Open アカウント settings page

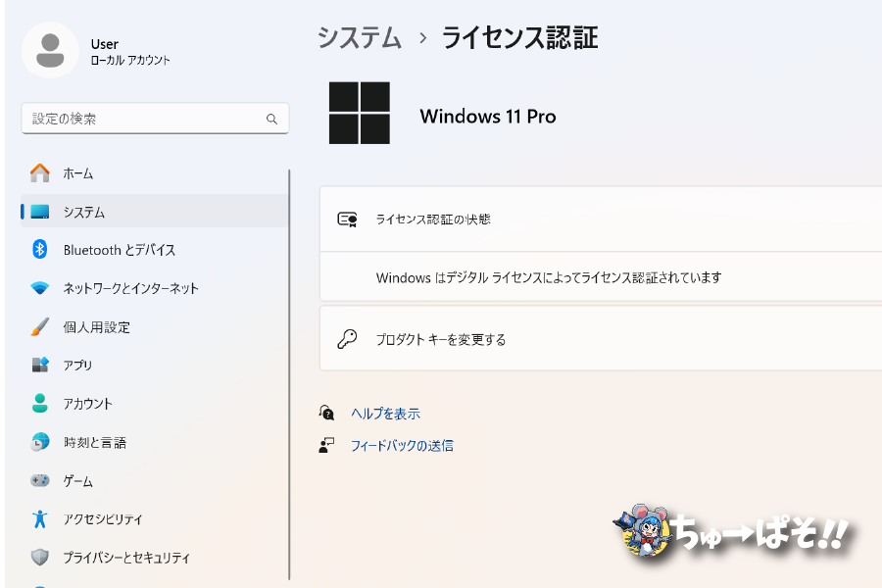tap(155, 404)
